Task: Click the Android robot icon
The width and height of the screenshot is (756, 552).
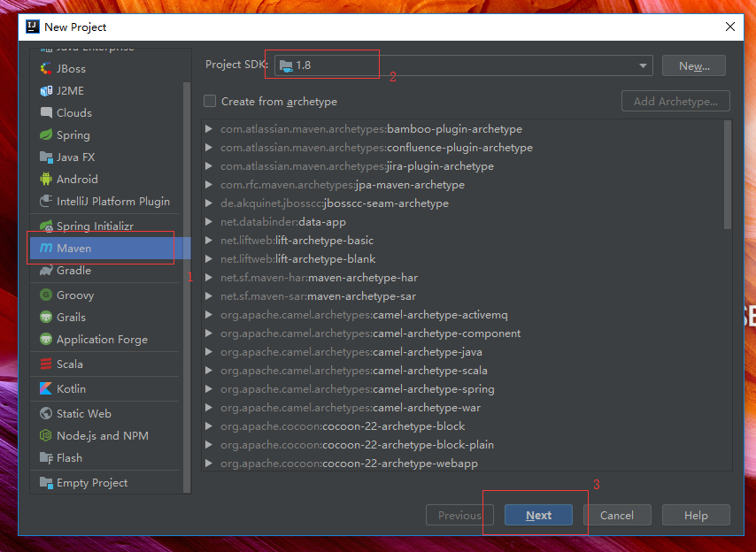Action: pyautogui.click(x=46, y=180)
